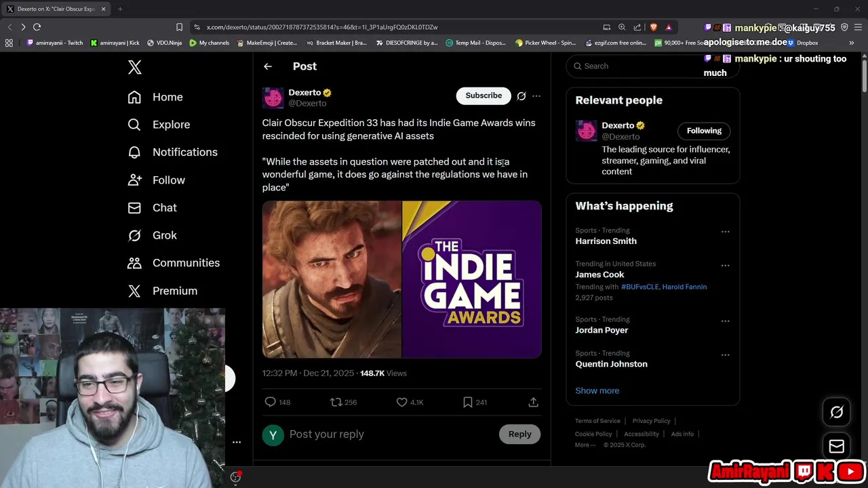868x488 pixels.
Task: Open Ads info footer link
Action: 682,434
